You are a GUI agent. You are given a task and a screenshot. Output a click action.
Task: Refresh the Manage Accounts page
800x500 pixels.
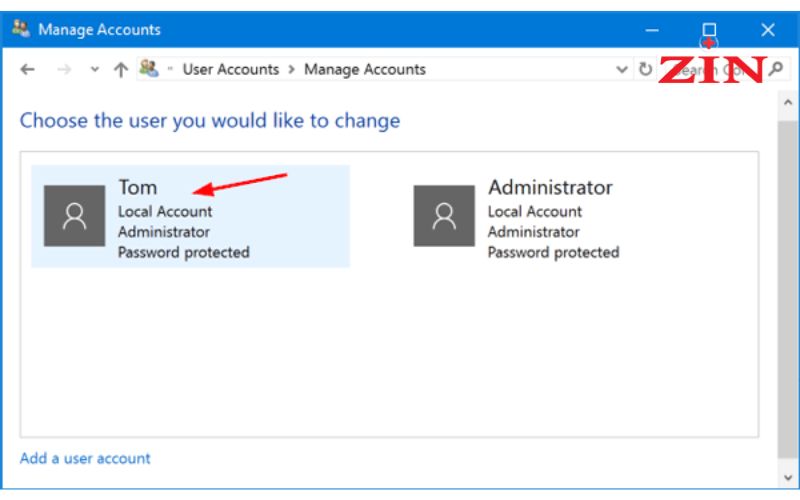click(645, 69)
